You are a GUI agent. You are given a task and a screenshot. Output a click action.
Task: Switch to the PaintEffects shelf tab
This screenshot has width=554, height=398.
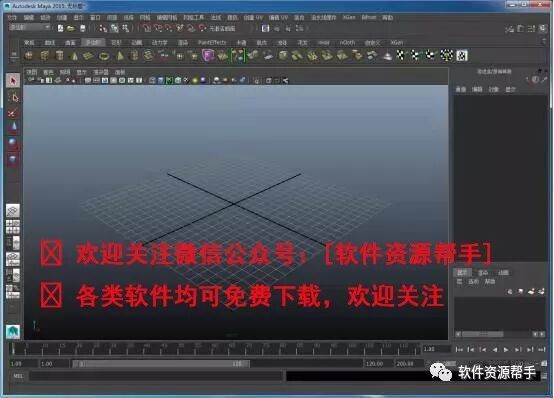pyautogui.click(x=212, y=42)
